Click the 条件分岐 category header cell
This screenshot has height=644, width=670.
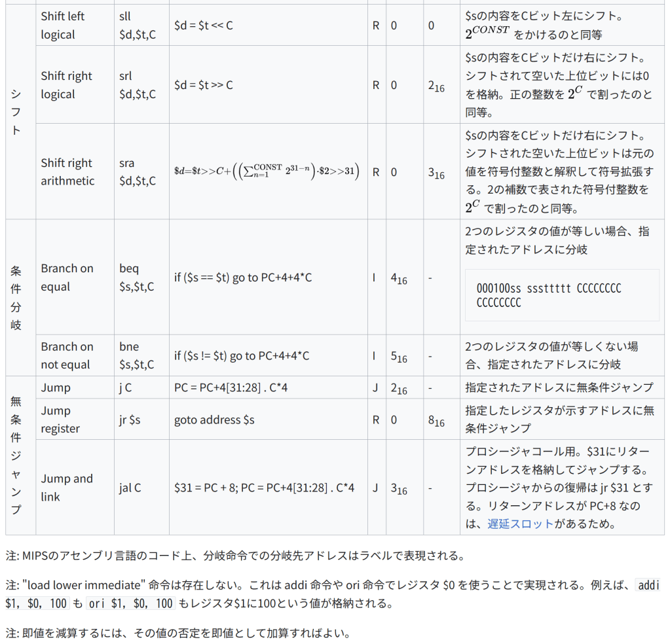tap(16, 296)
